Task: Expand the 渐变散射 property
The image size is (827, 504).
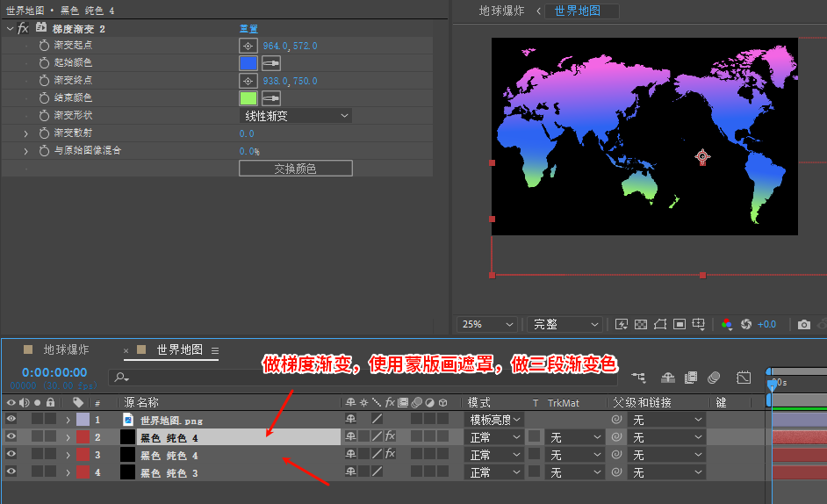Action: pos(25,133)
